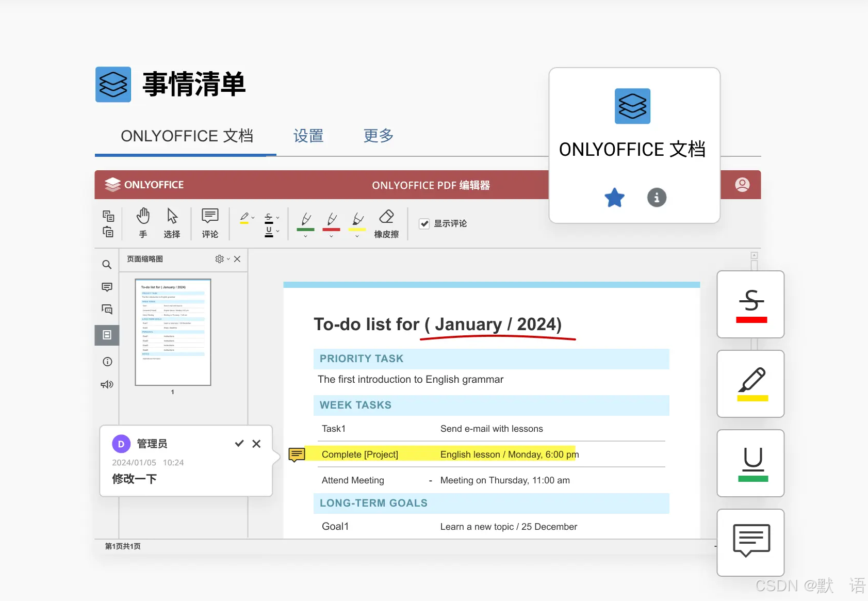Select the Eraser (橡皮擦) tool

(386, 223)
